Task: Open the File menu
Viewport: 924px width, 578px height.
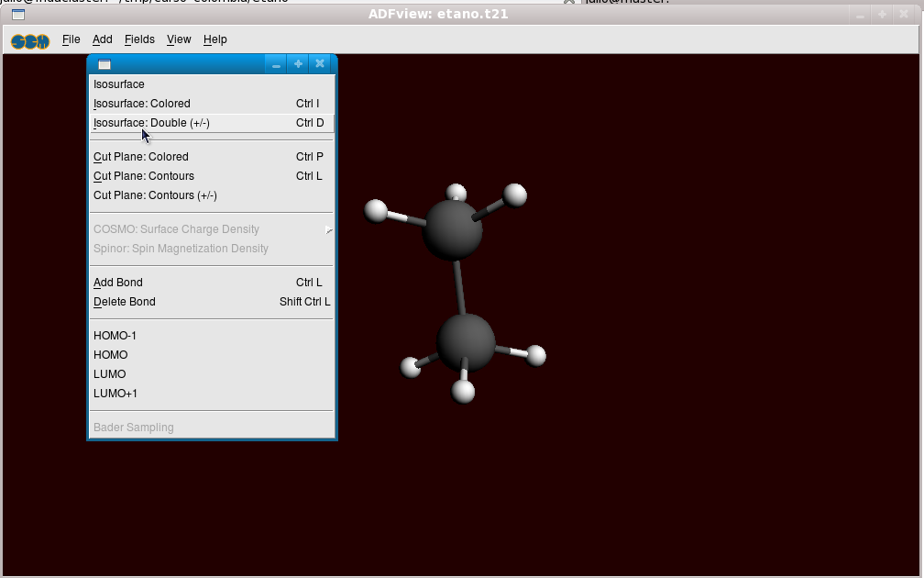Action: point(71,39)
